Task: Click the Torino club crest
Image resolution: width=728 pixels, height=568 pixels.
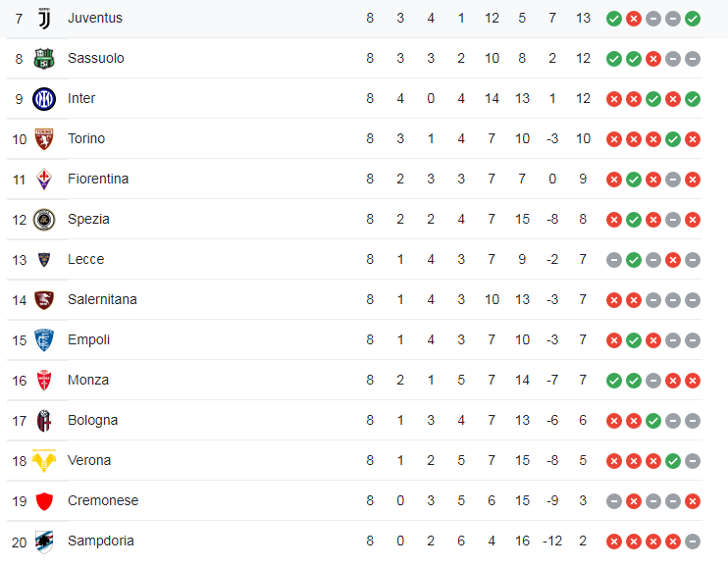Action: [44, 138]
